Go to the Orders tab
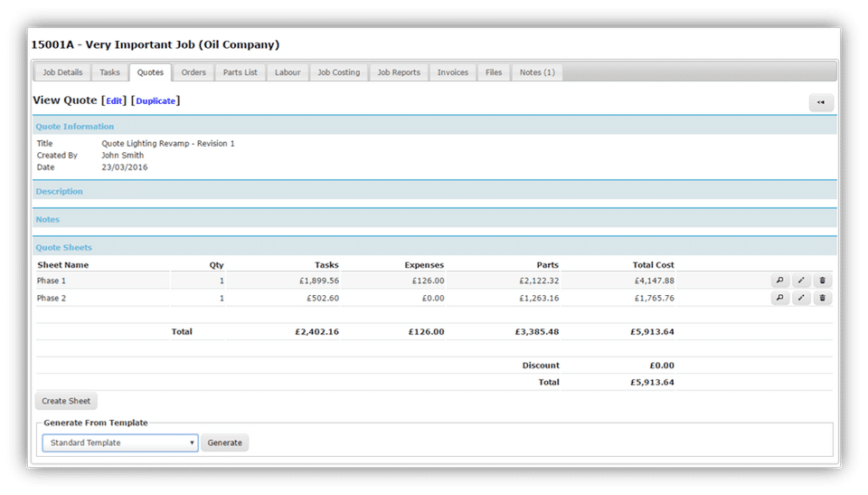Screen dimensions: 868x495 193,72
